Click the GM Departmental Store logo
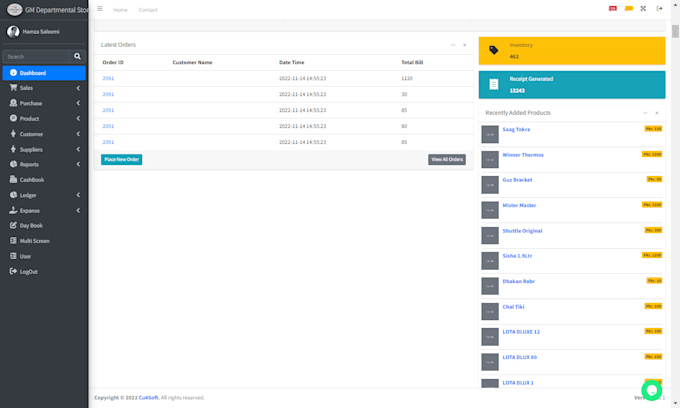The height and width of the screenshot is (408, 680). [14, 9]
